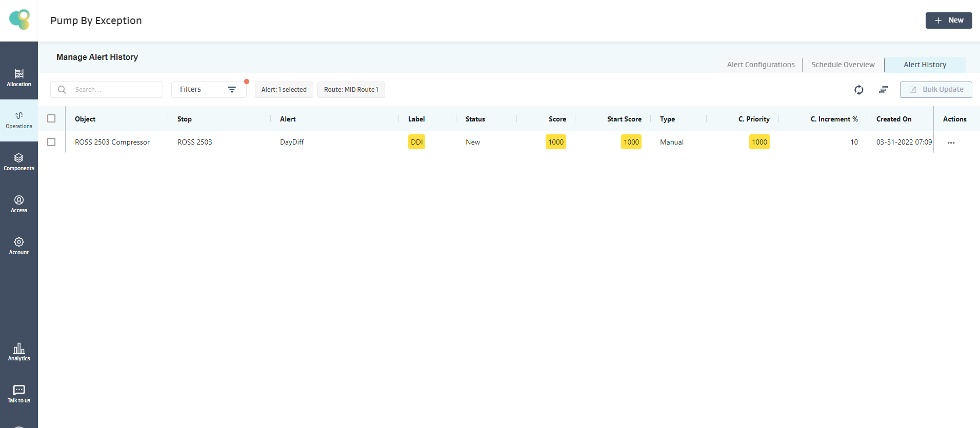
Task: Click the sort icon next to refresh
Action: [883, 90]
